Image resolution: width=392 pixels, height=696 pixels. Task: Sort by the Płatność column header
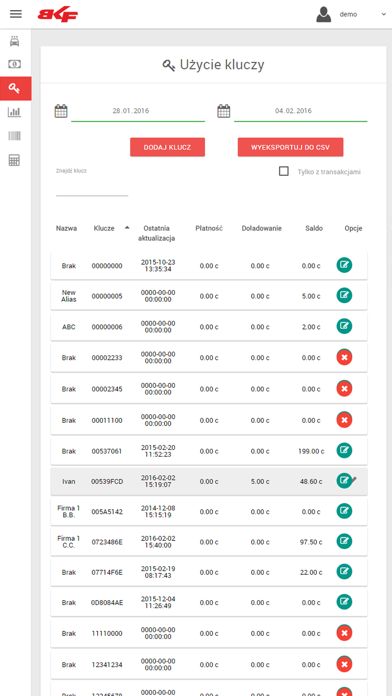pyautogui.click(x=209, y=229)
